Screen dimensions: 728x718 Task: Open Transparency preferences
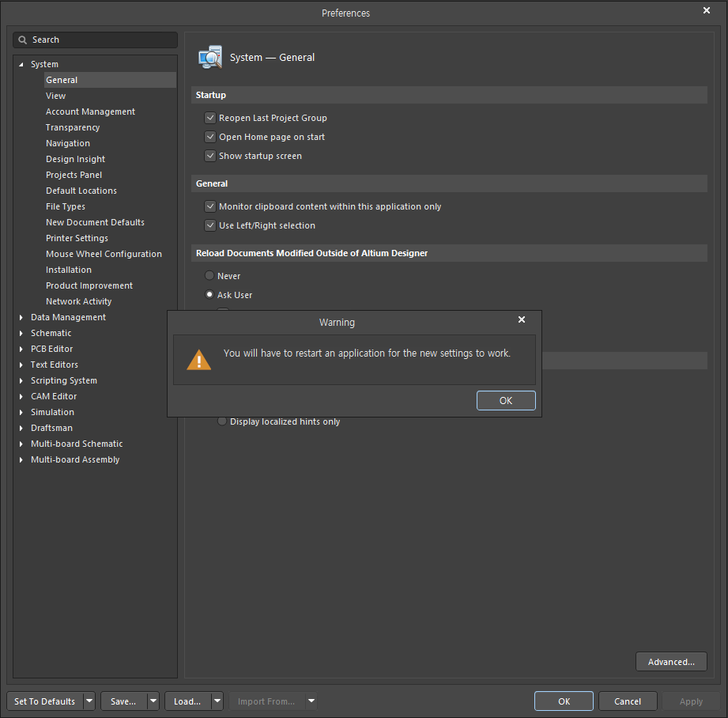point(73,127)
